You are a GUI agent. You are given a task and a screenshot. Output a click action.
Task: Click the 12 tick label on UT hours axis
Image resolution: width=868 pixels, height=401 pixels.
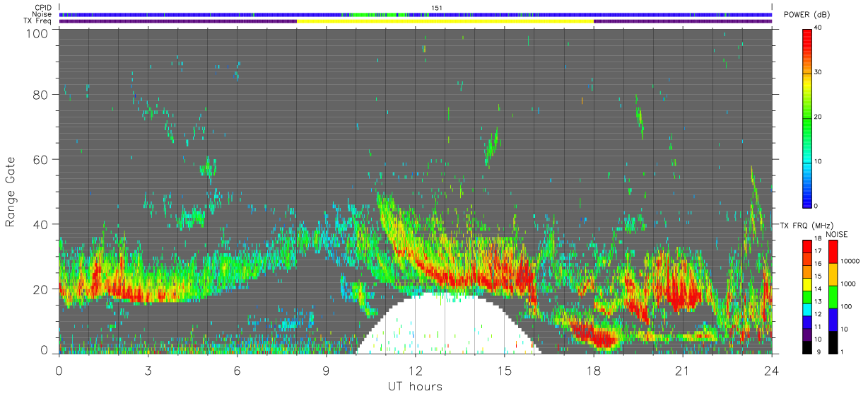click(x=416, y=370)
